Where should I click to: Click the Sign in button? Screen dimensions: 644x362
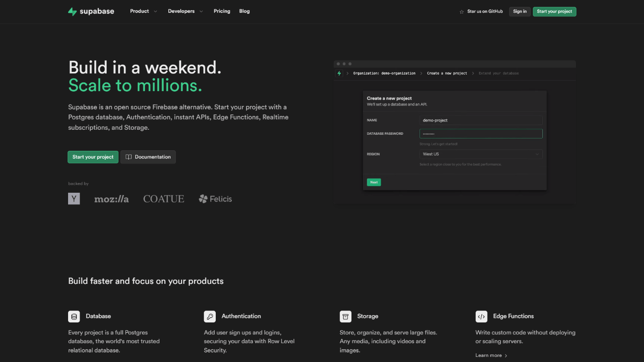point(520,11)
